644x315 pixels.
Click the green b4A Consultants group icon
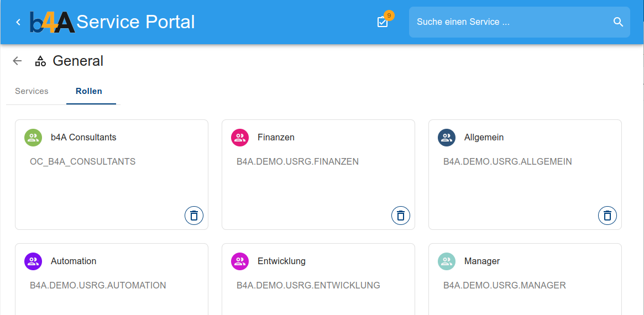point(33,138)
